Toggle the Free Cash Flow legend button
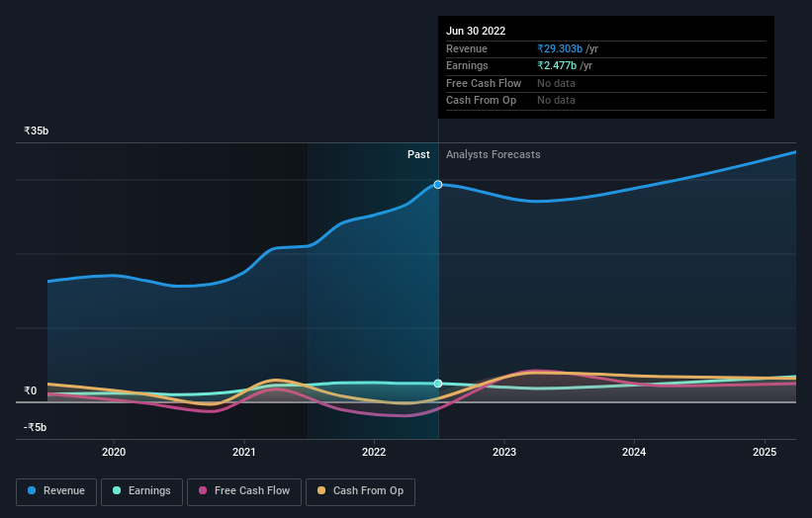Image resolution: width=812 pixels, height=518 pixels. pos(244,491)
